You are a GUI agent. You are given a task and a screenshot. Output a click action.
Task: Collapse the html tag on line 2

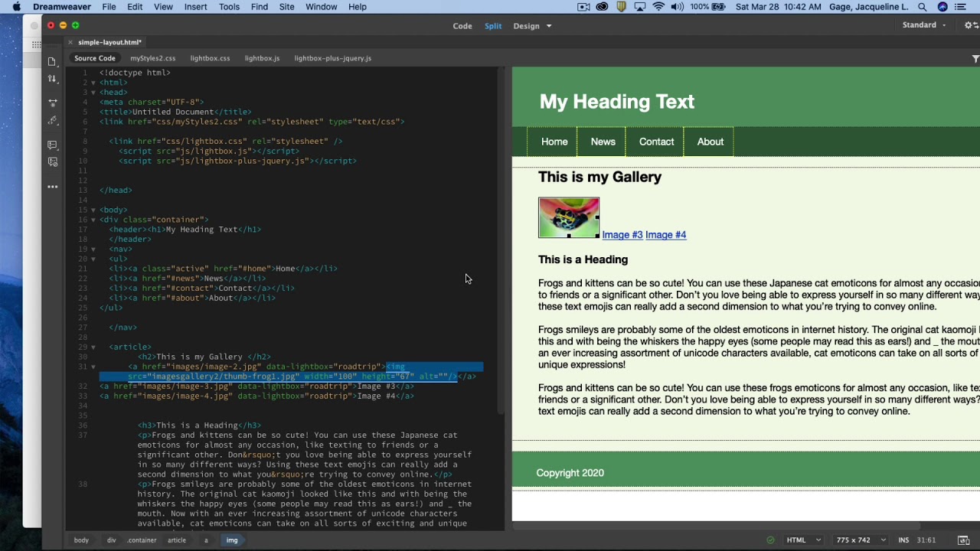point(93,83)
